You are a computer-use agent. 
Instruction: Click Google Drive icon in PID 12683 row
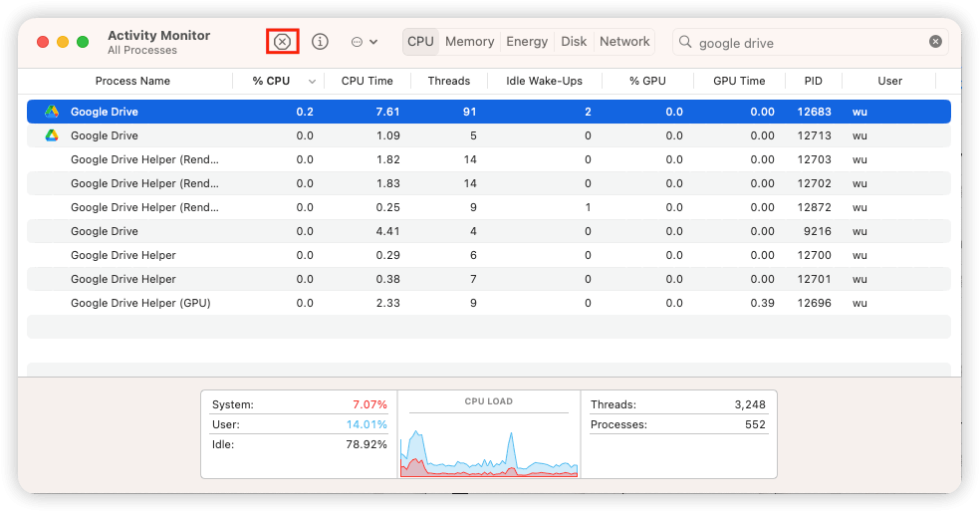[52, 112]
